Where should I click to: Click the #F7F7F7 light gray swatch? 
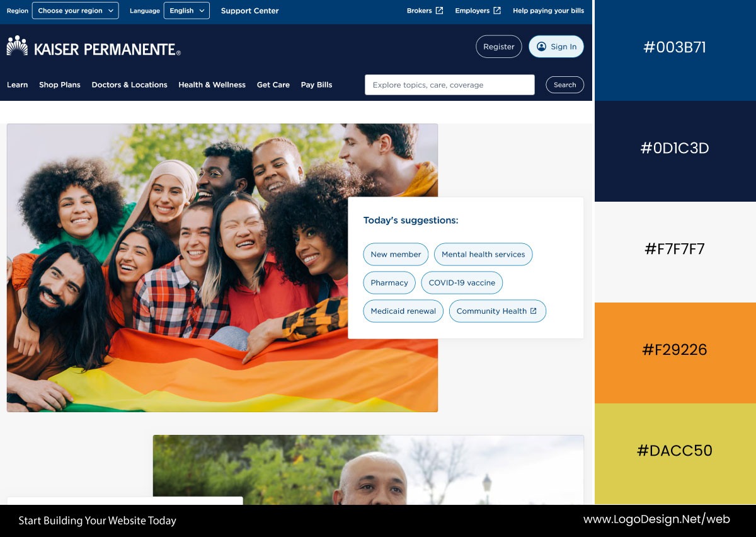click(x=675, y=252)
